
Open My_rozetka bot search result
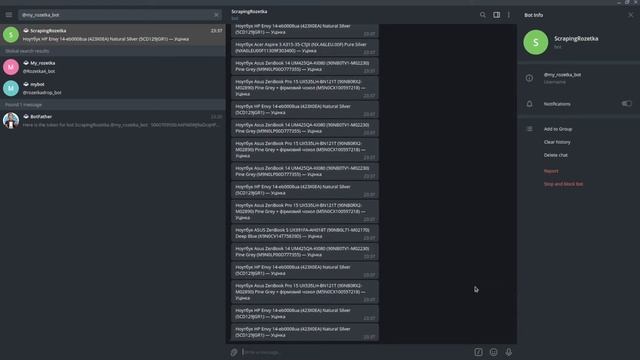coord(113,67)
